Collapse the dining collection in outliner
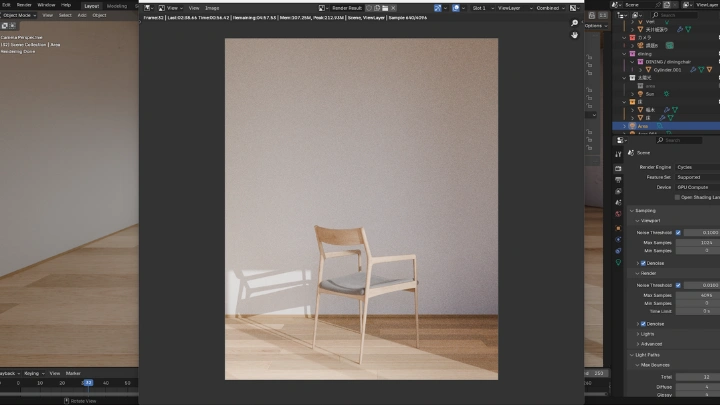Viewport: 720px width, 405px height. coord(624,54)
